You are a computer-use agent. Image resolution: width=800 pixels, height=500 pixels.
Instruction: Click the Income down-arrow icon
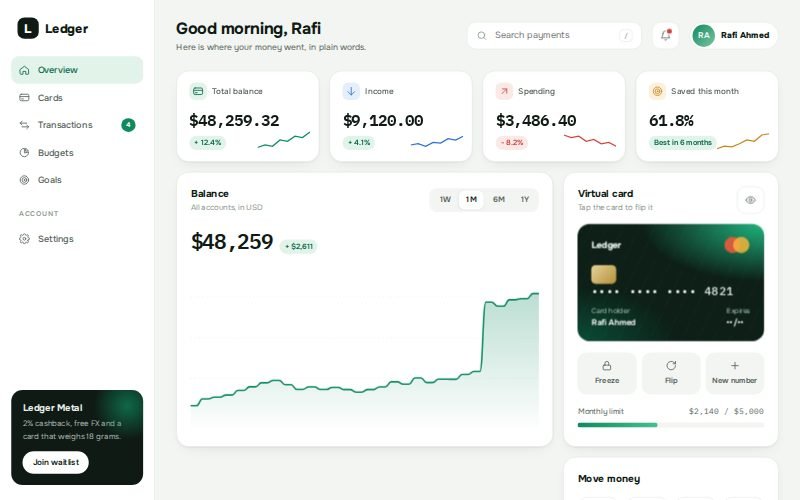(351, 91)
